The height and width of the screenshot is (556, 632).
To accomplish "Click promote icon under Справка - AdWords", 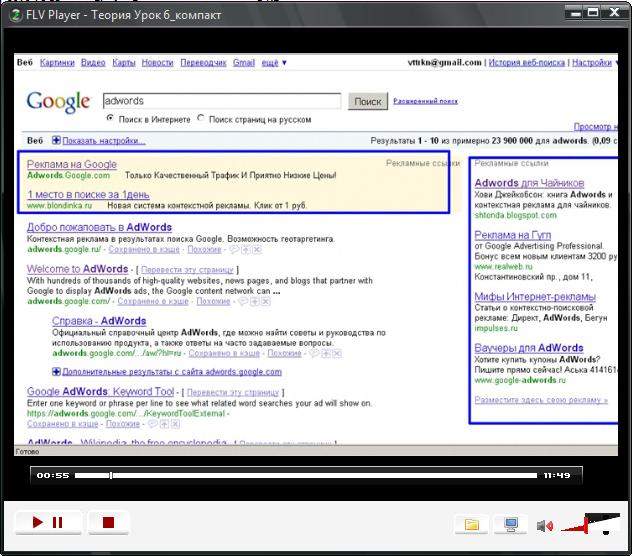I will (x=326, y=354).
